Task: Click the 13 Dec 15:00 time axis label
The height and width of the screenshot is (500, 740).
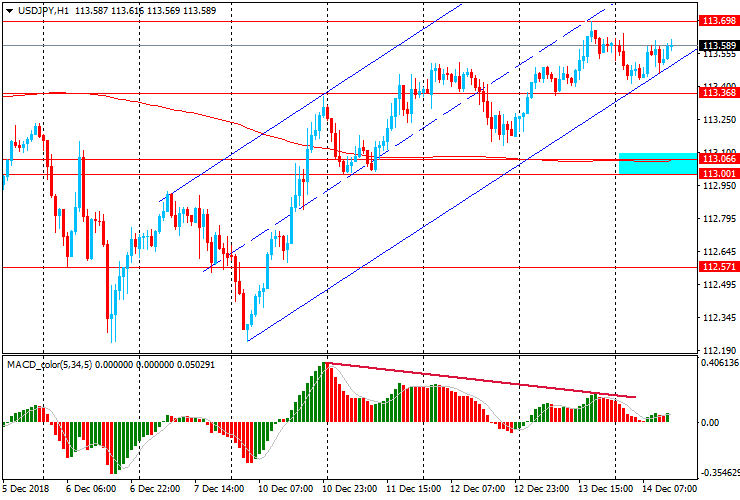Action: click(605, 488)
